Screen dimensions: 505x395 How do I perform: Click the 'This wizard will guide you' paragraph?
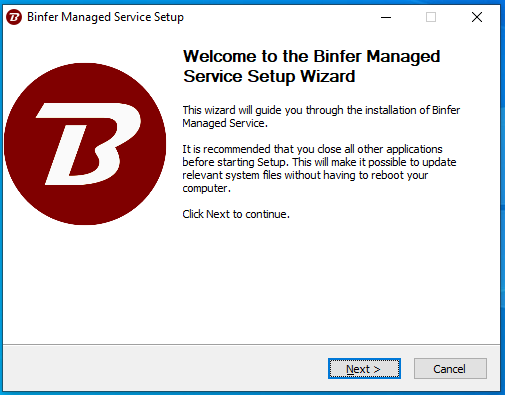pyautogui.click(x=321, y=117)
